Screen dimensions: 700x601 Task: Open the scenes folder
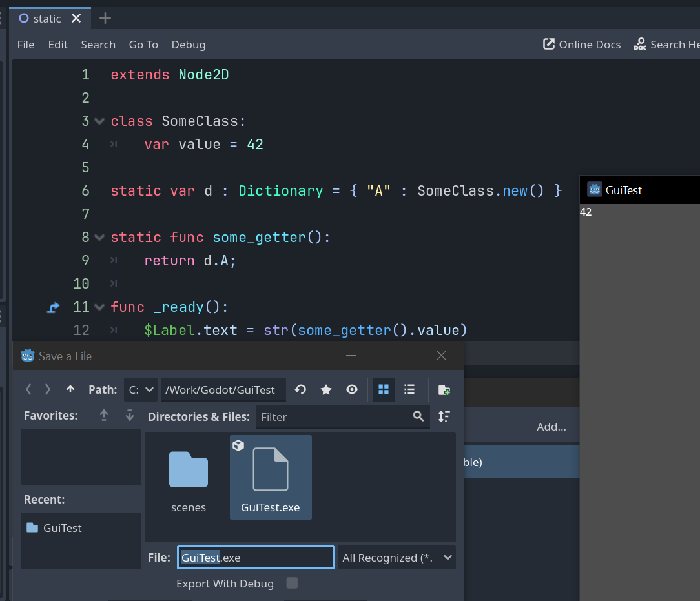coord(189,476)
